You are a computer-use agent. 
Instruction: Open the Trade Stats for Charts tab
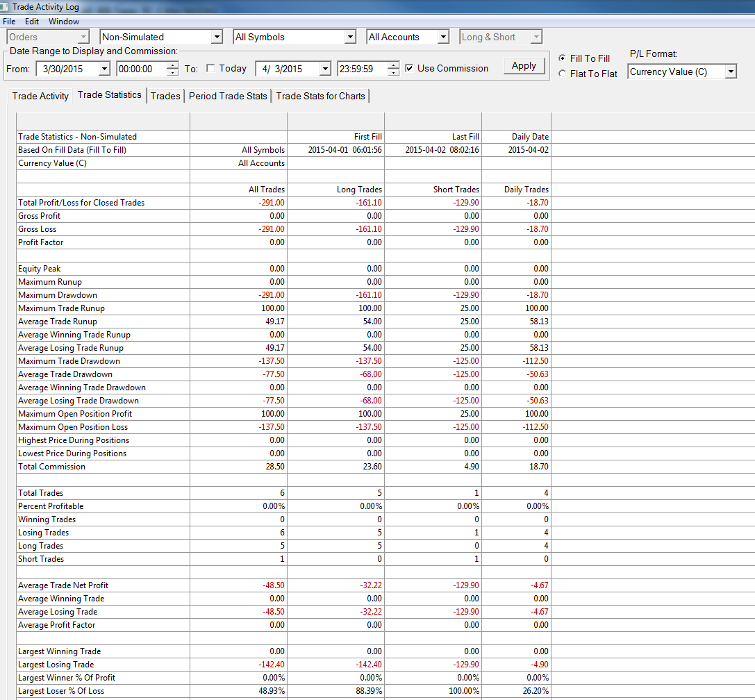pos(320,96)
